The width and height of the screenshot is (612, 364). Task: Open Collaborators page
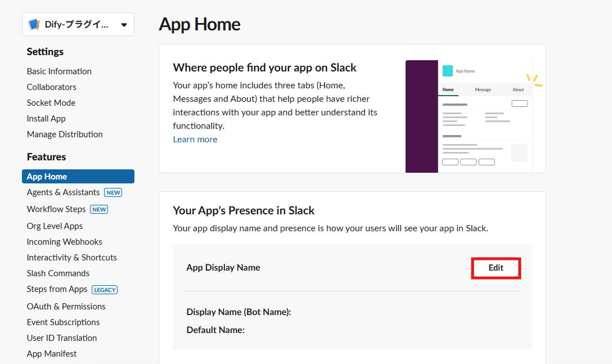[52, 87]
